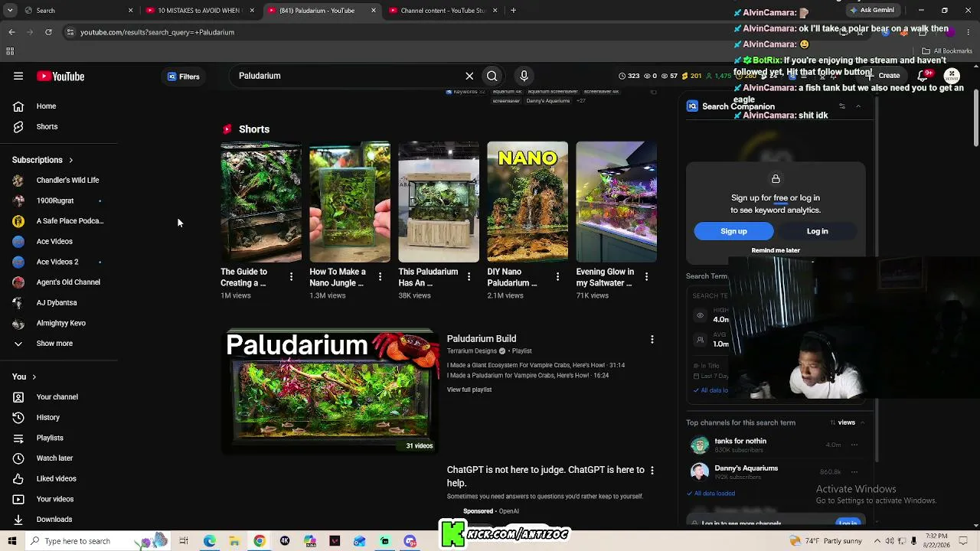Focus the YouTube search input field

click(x=348, y=76)
